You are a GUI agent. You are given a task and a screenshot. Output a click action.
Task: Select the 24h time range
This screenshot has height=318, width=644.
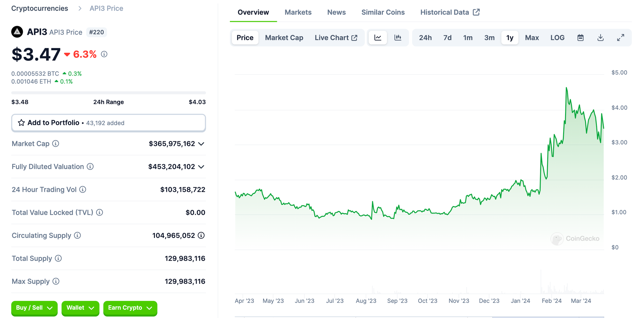point(425,38)
